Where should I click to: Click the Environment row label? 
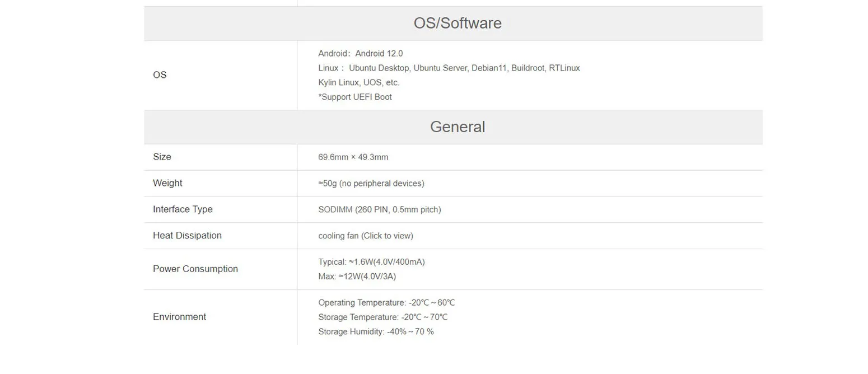(179, 317)
